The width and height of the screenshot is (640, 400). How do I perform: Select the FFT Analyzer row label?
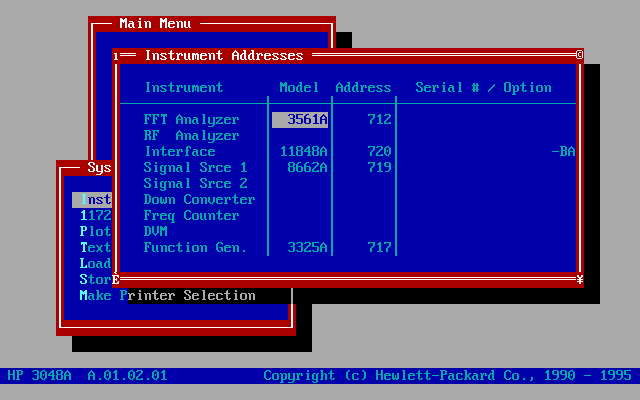pyautogui.click(x=191, y=120)
